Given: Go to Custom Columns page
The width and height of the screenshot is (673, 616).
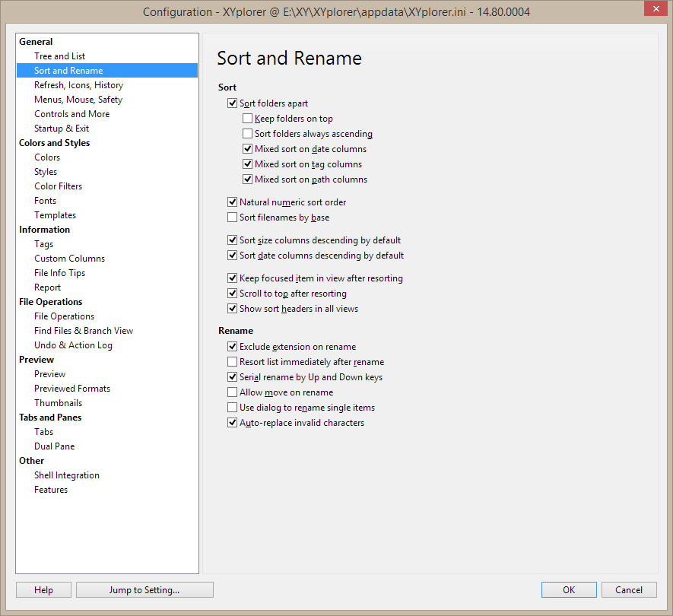Looking at the screenshot, I should click(69, 259).
